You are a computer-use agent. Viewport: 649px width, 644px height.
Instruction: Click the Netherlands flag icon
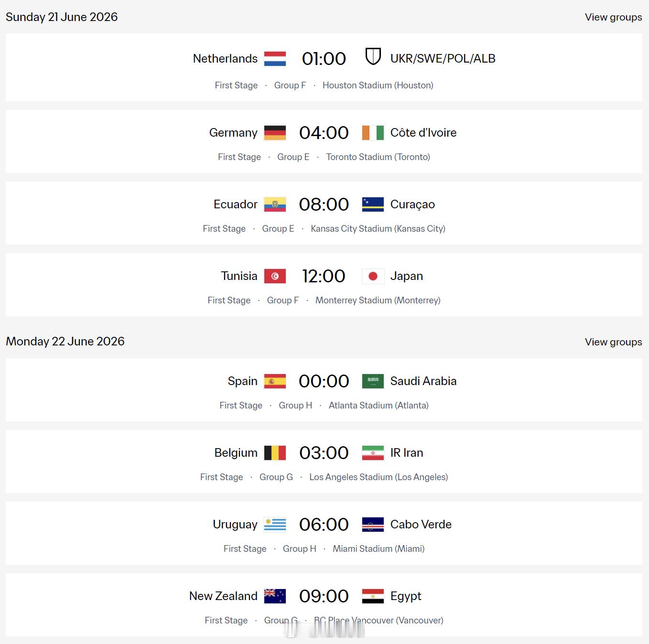(x=275, y=59)
